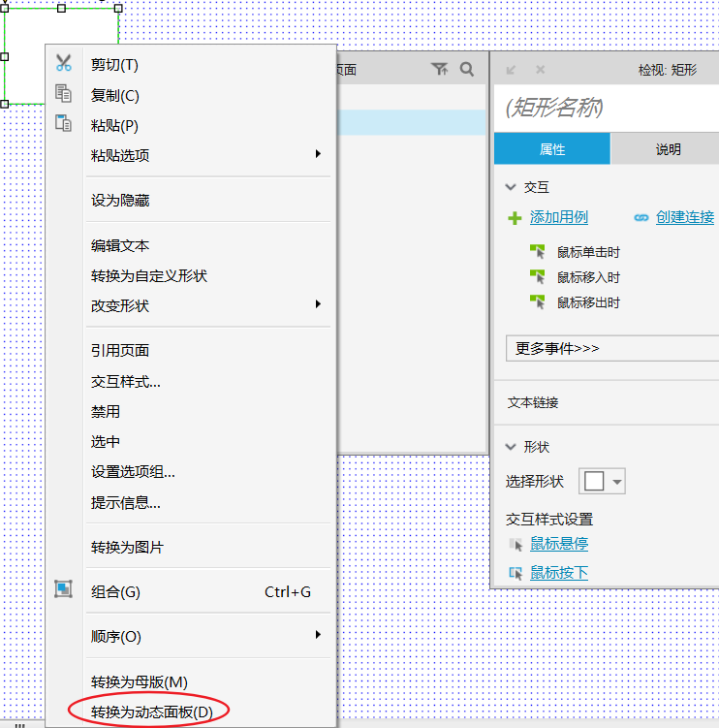The height and width of the screenshot is (728, 719).
Task: Click the Copy icon in context menu
Action: click(x=64, y=93)
